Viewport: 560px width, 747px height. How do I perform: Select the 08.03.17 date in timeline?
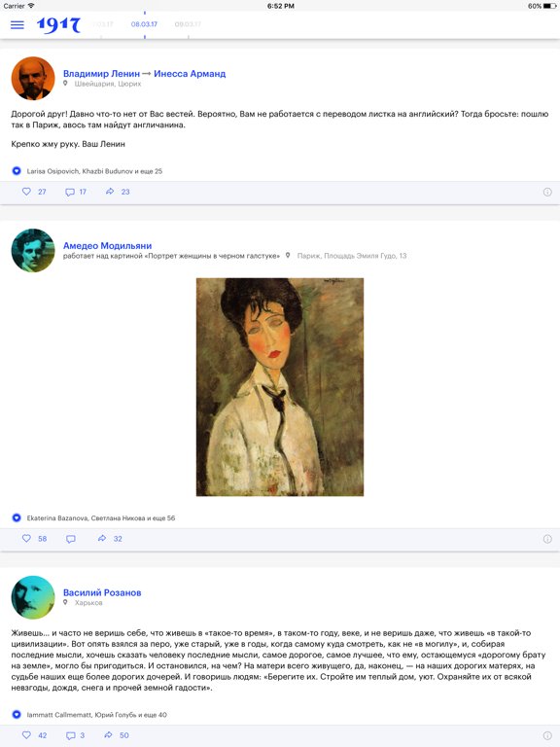[x=144, y=24]
